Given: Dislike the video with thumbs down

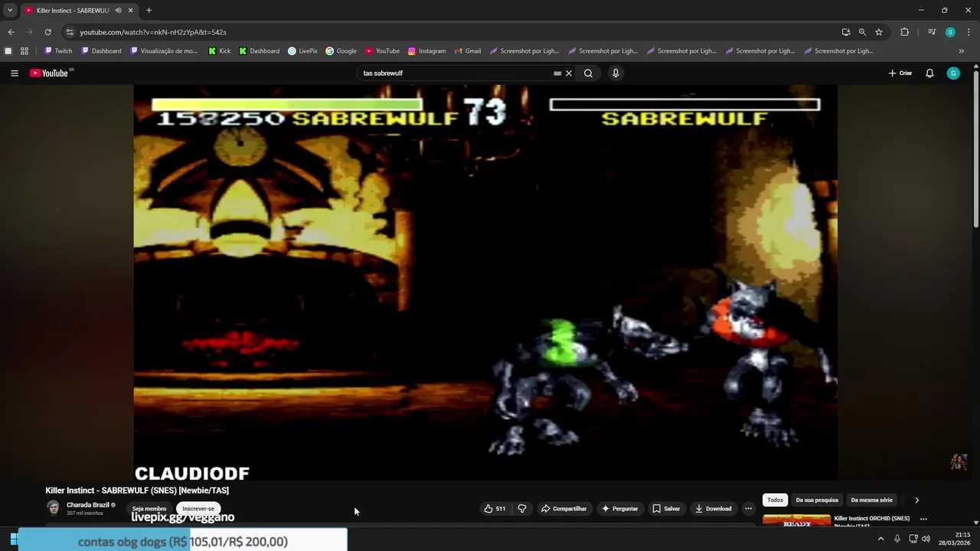Looking at the screenshot, I should [522, 509].
